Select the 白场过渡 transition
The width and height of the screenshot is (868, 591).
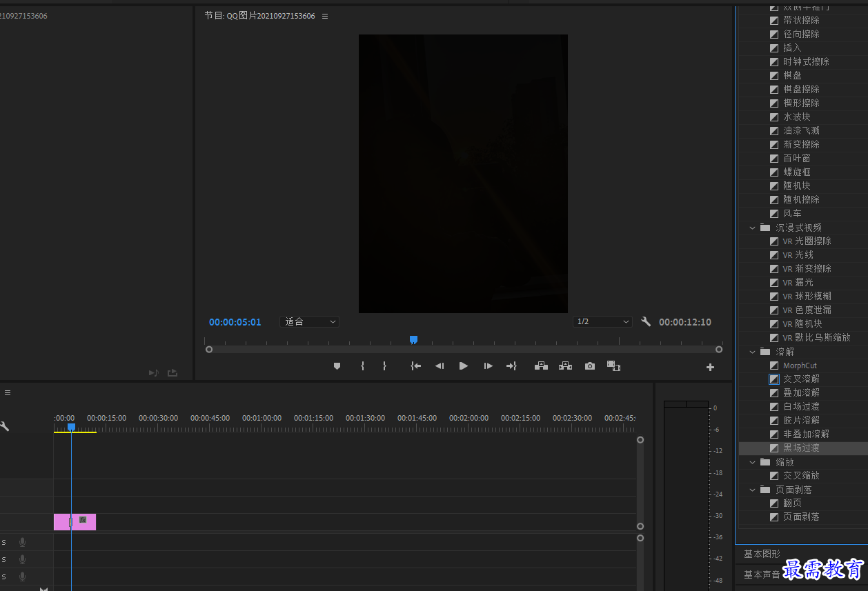[801, 406]
